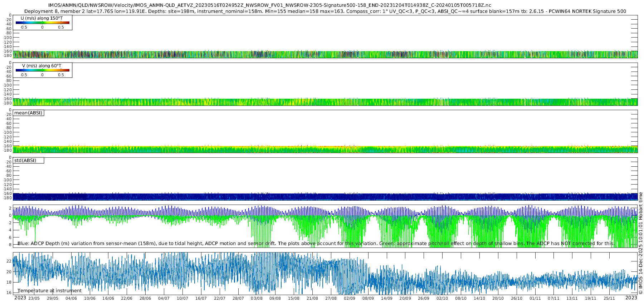Click the 'V (m/s) along 60°T' legend title
644x304 pixels.
click(42, 66)
